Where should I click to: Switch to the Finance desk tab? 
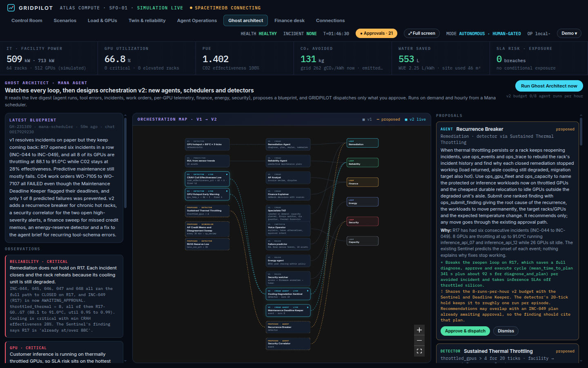290,20
